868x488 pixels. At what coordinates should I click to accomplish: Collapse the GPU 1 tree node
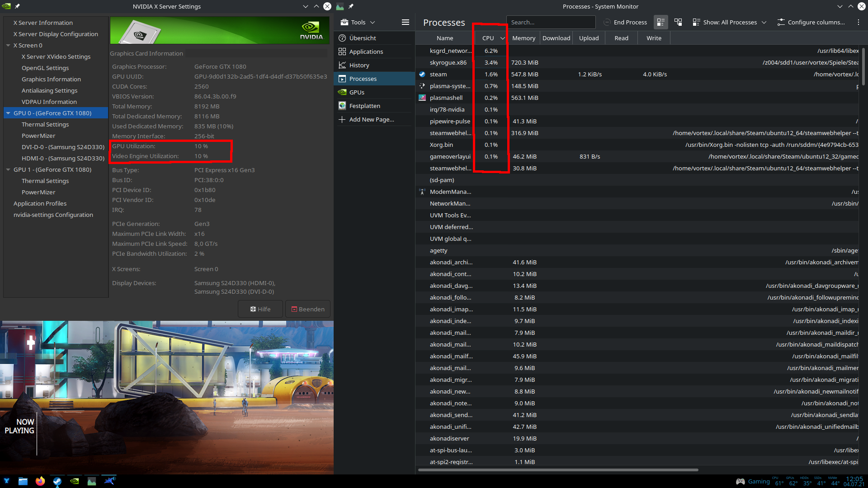[x=8, y=169]
